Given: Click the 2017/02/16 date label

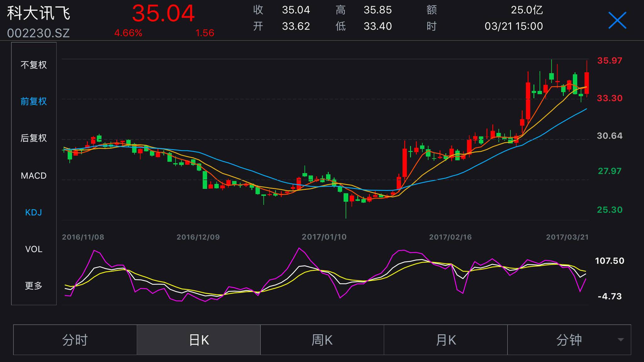Looking at the screenshot, I should (450, 237).
